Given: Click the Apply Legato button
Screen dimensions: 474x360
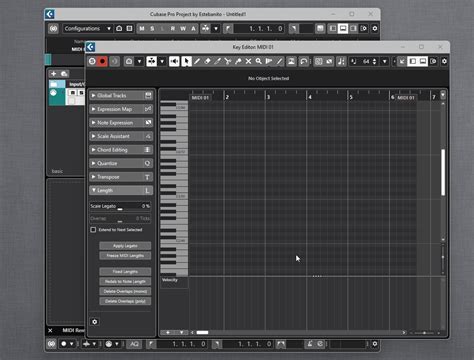Looking at the screenshot, I should point(125,246).
